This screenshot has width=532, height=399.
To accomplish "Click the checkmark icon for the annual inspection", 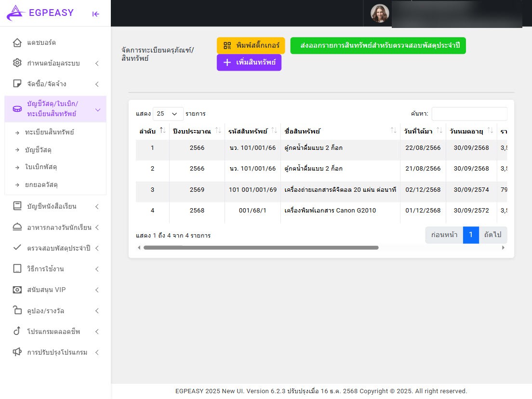I will point(17,248).
